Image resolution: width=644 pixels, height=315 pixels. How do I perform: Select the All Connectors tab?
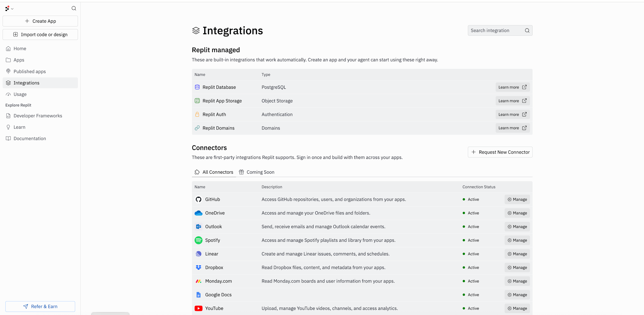[x=214, y=172]
